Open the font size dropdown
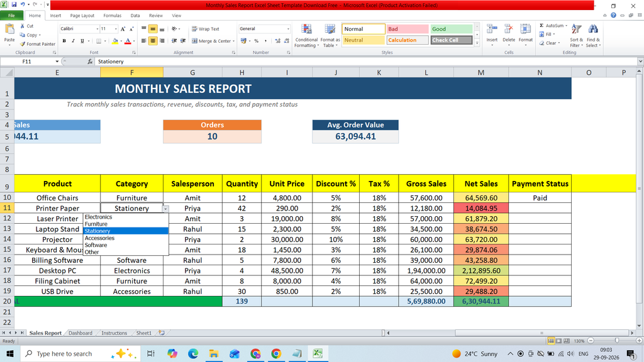Screen dimensions: 644x362 (116, 29)
